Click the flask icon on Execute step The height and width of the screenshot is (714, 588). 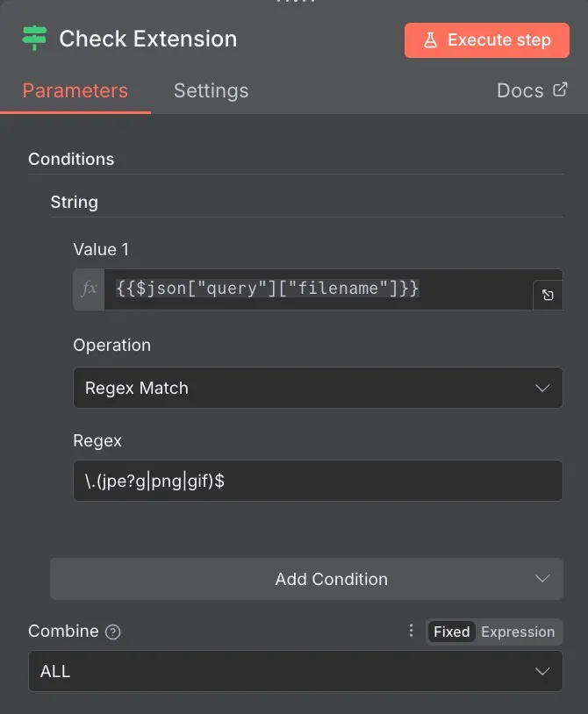tap(431, 40)
